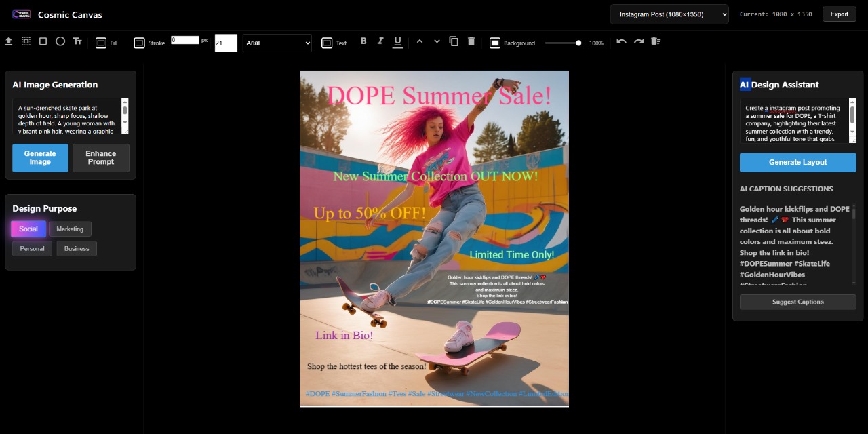Image resolution: width=868 pixels, height=434 pixels.
Task: Toggle underline text formatting
Action: tap(398, 42)
